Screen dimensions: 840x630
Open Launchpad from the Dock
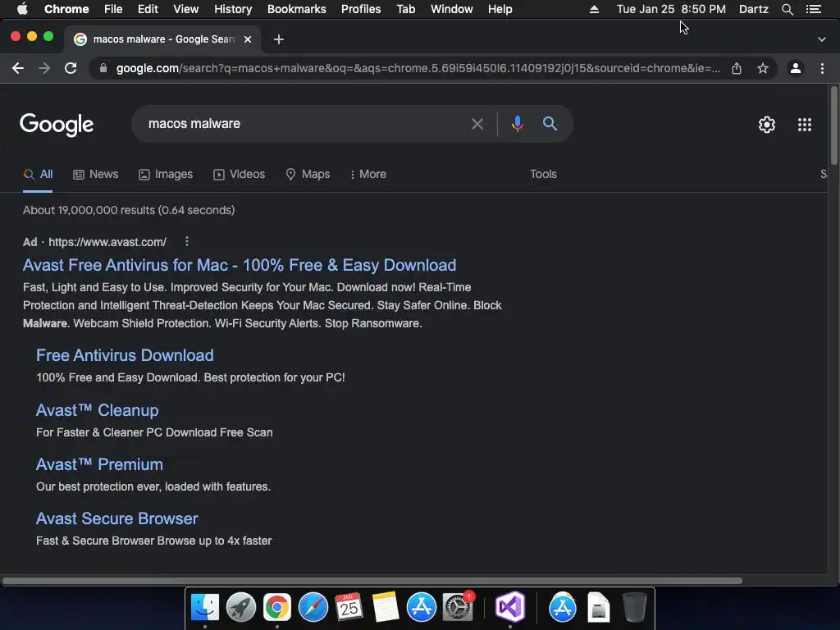pos(240,608)
